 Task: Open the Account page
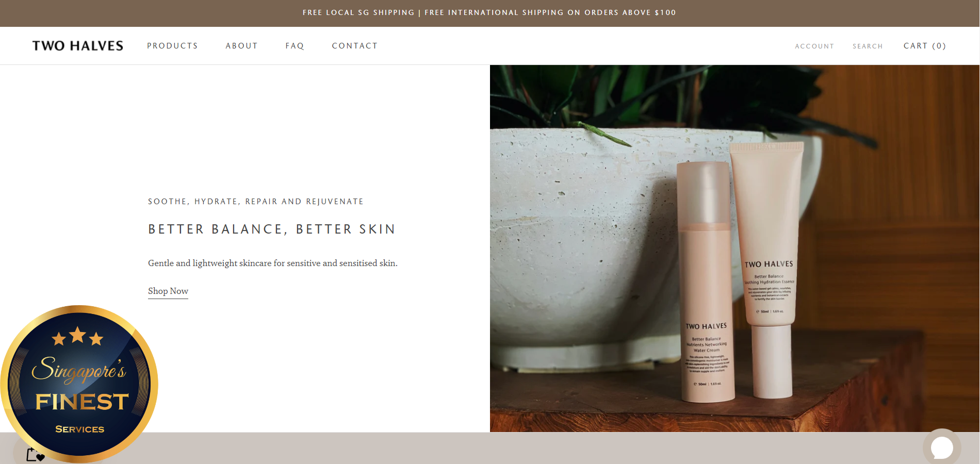(814, 46)
